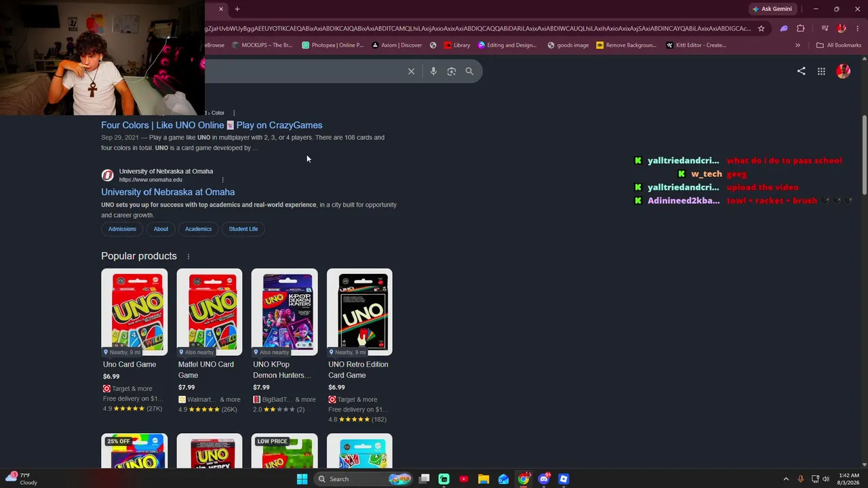Open the Uno Card Game title link

point(130,365)
